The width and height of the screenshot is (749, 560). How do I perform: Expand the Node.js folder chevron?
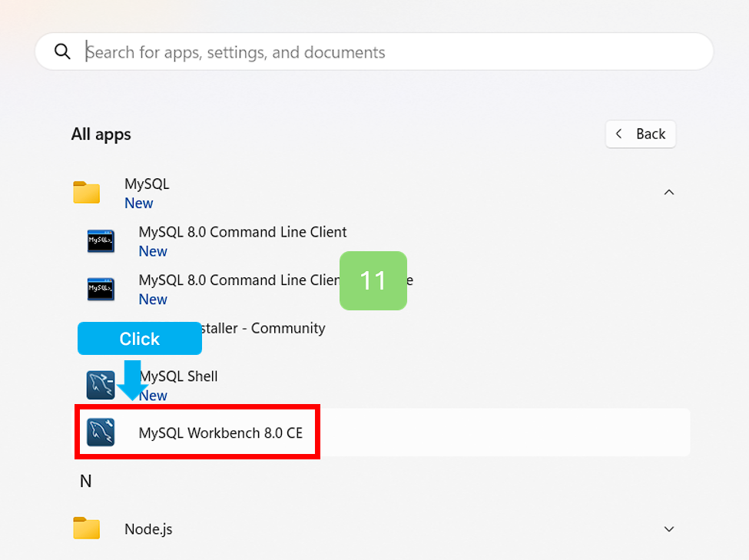669,529
